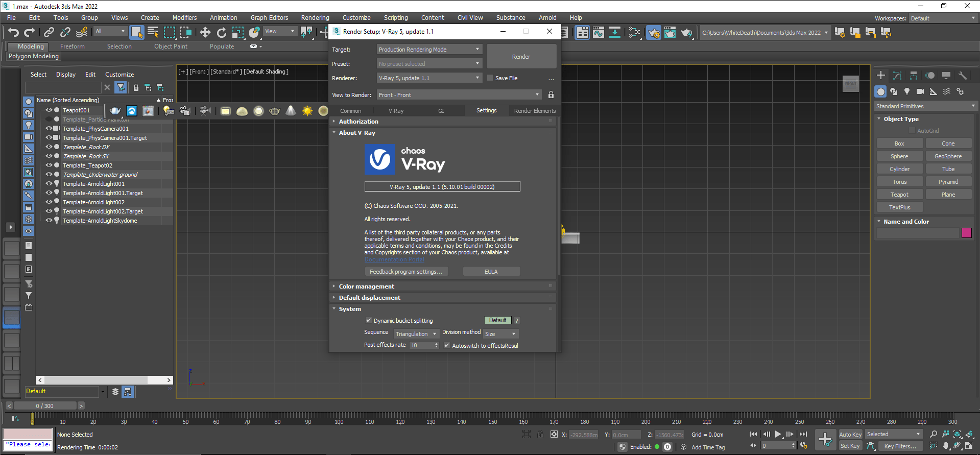Click the Zoom Extents All Selected icon
980x455 pixels.
(x=969, y=434)
